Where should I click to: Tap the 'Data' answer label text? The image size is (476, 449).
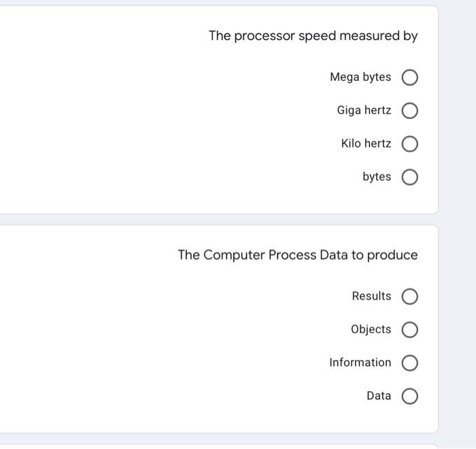(x=379, y=396)
